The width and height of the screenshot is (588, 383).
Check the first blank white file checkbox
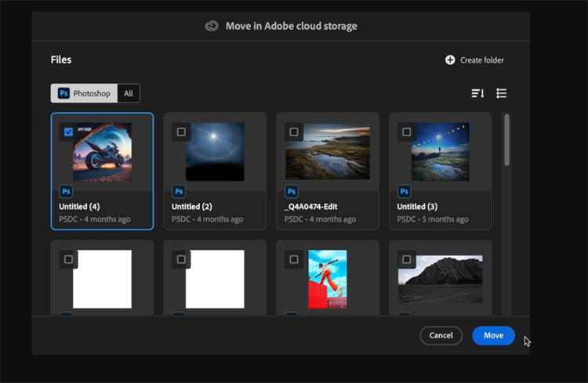(68, 259)
